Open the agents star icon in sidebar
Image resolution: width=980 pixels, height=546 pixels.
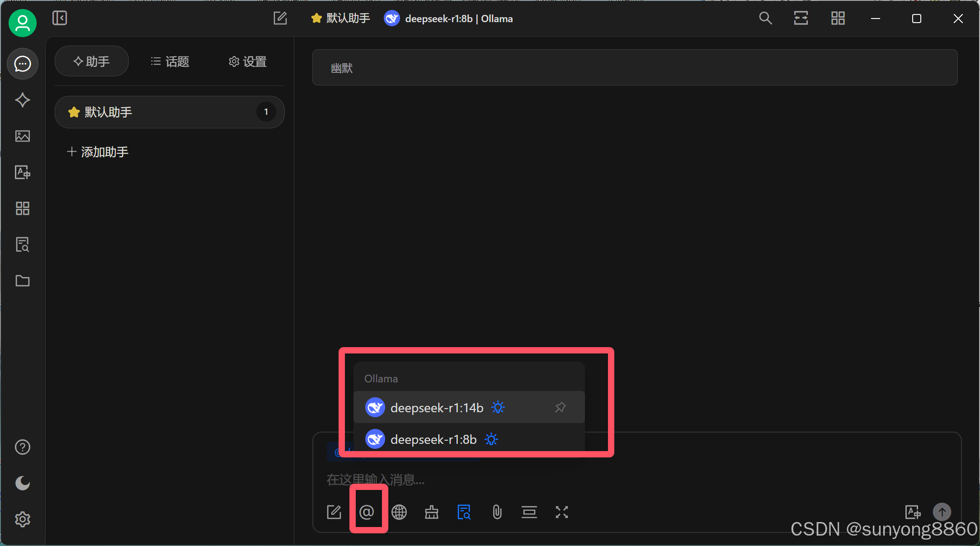pyautogui.click(x=23, y=100)
